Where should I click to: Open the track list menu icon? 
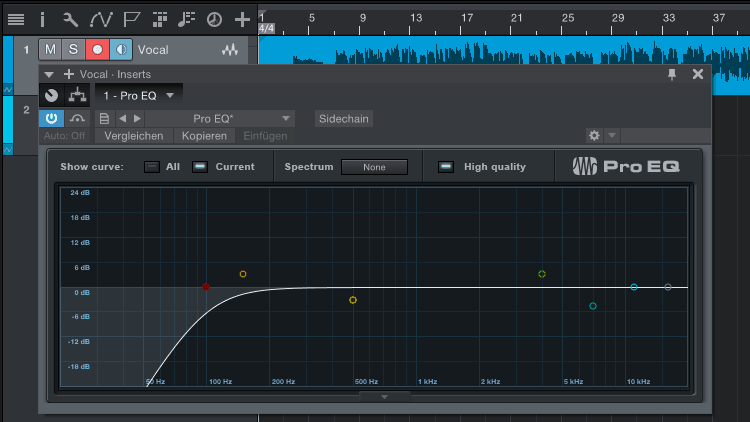pyautogui.click(x=16, y=20)
